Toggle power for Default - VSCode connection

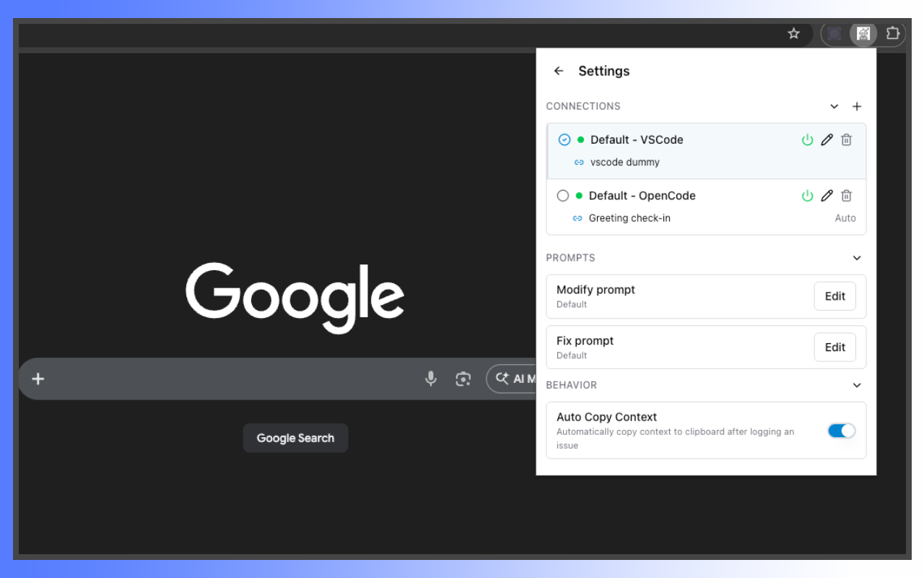click(x=808, y=139)
